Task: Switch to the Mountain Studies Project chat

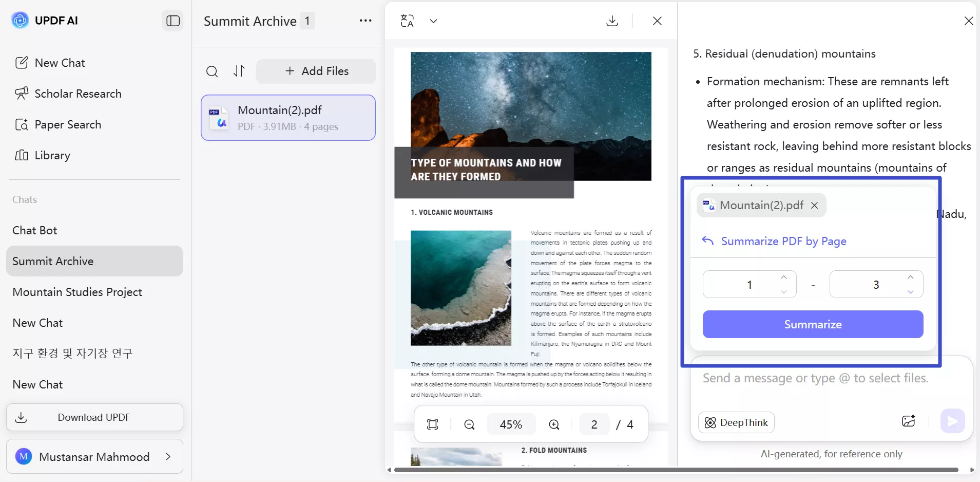Action: click(x=77, y=292)
